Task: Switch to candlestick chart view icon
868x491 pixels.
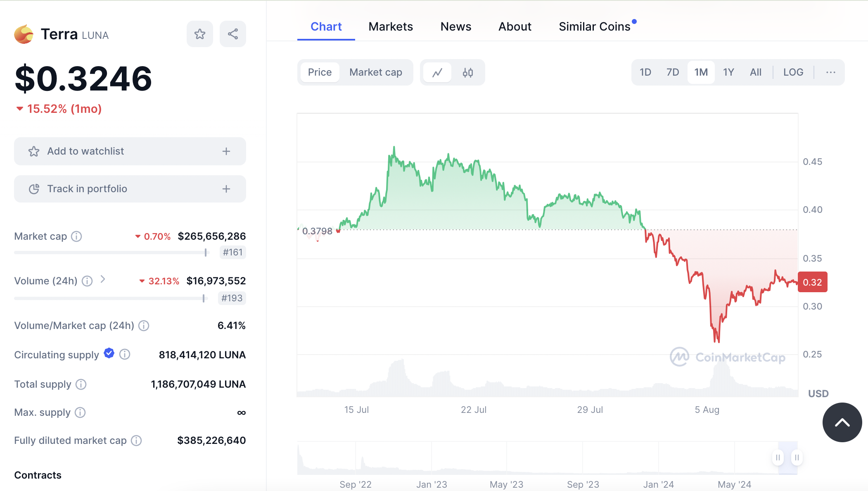Action: point(468,72)
